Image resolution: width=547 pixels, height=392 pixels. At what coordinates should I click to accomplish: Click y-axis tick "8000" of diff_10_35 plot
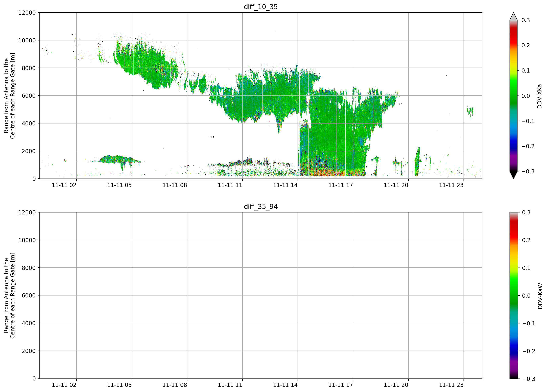[x=29, y=68]
